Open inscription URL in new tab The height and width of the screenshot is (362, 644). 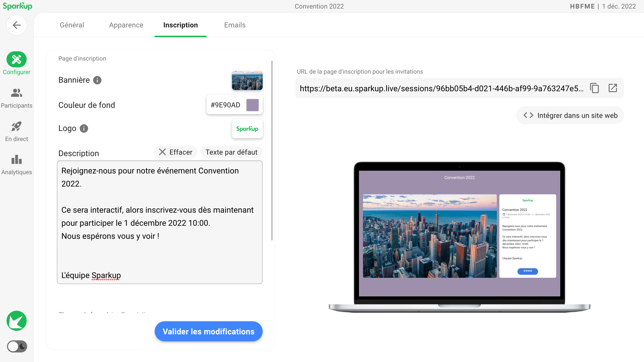click(613, 88)
